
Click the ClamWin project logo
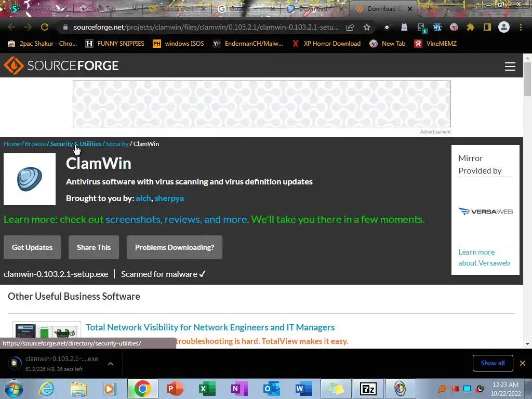point(30,179)
